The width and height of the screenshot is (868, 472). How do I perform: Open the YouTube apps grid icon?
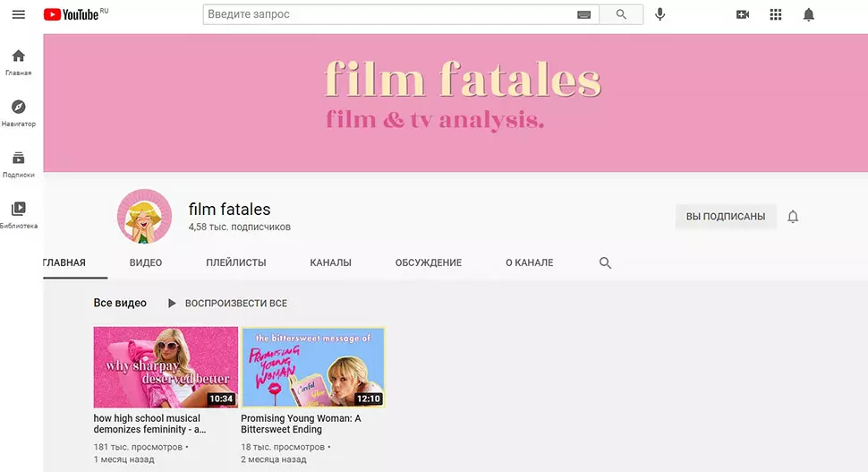[776, 14]
